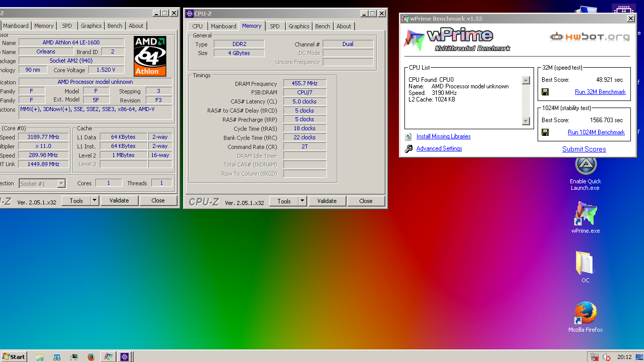The image size is (644, 362).
Task: Click the FSB:DRAM value CPU/7
Action: [x=305, y=92]
